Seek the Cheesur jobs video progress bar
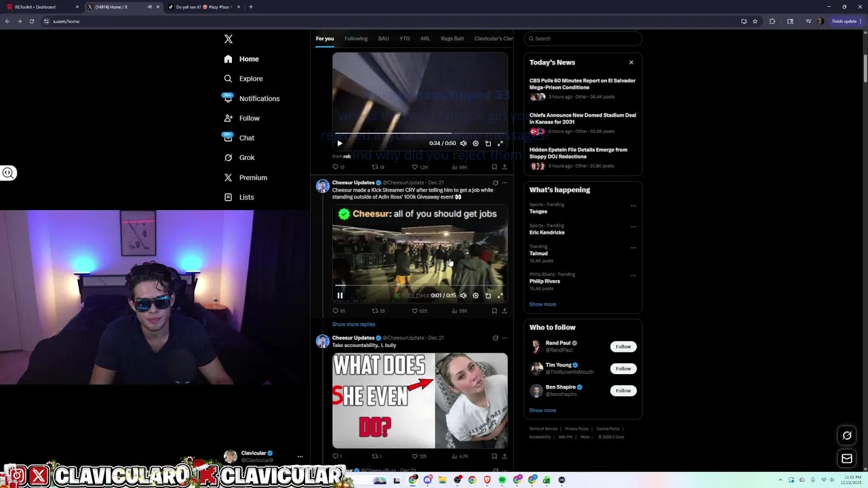Screen dimensions: 868x488 (420, 286)
